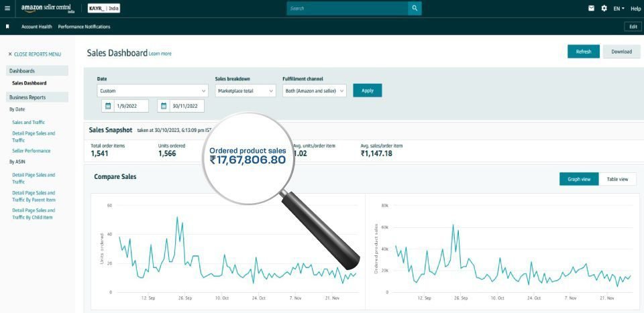This screenshot has width=644, height=313.
Task: Switch to Table view
Action: pyautogui.click(x=617, y=179)
